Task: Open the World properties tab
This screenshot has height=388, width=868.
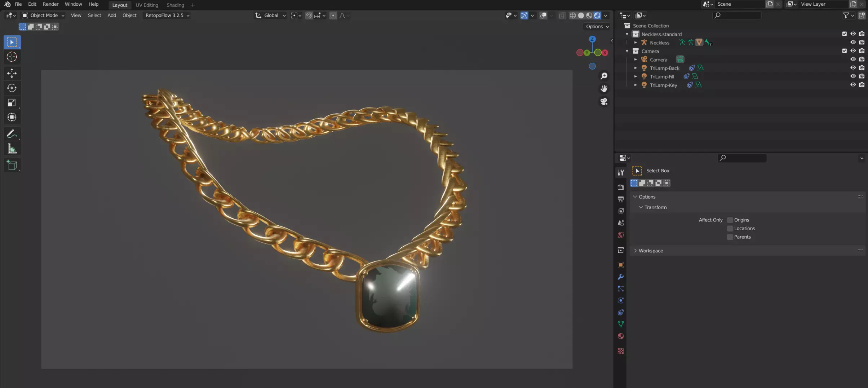Action: [620, 235]
